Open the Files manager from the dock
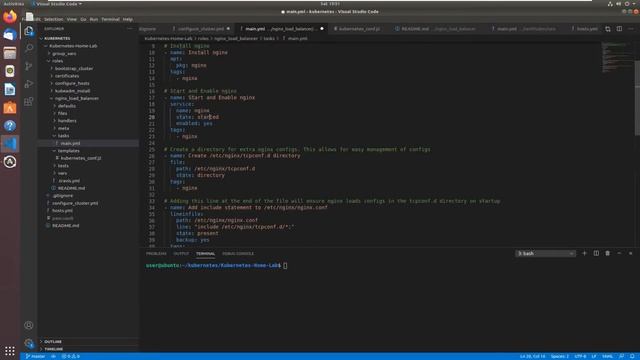 [10, 53]
